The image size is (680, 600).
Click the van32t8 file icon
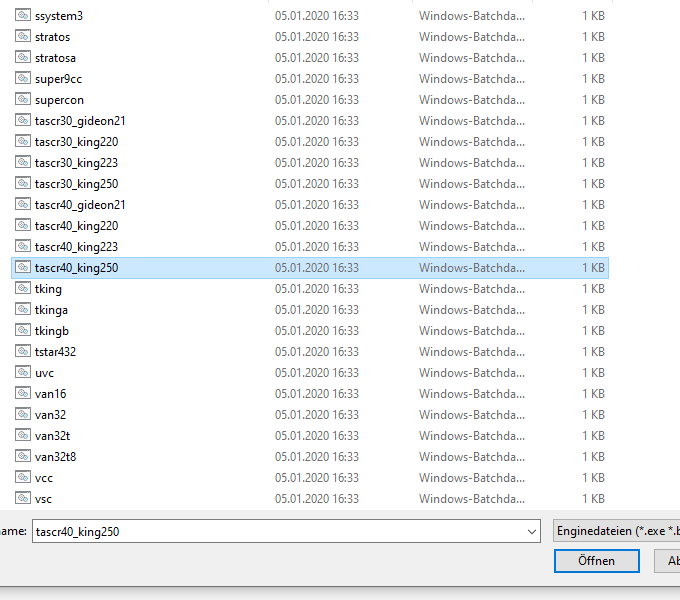click(23, 457)
